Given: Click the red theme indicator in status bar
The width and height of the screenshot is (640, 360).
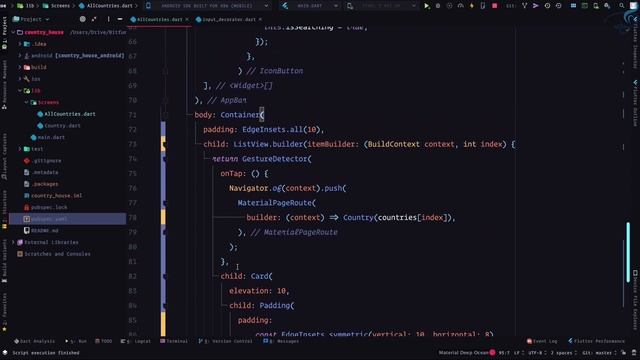Looking at the screenshot, I should [x=492, y=353].
